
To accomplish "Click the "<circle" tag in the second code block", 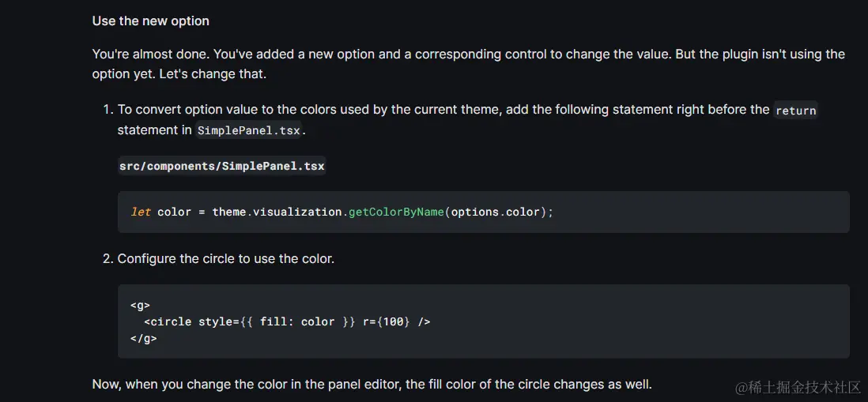I will pyautogui.click(x=168, y=321).
